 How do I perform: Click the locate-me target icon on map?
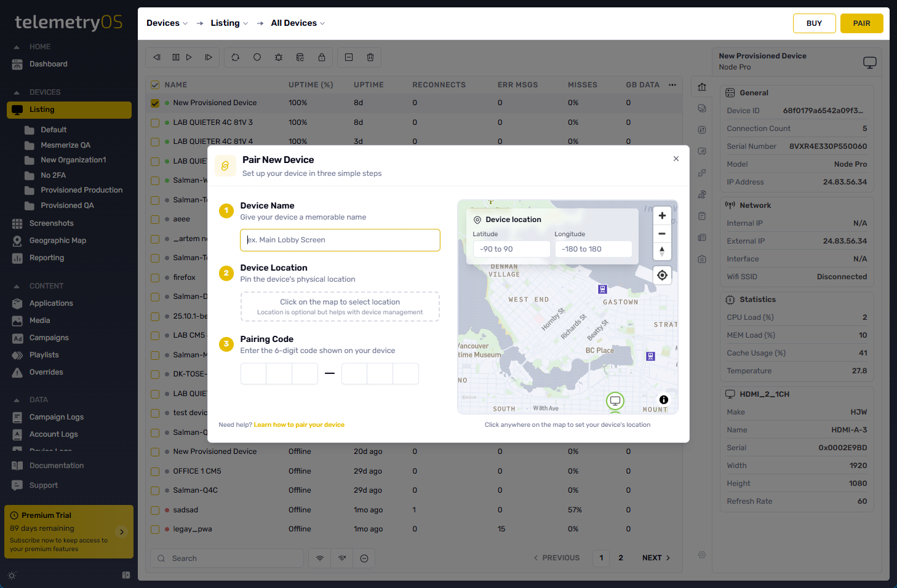(662, 276)
